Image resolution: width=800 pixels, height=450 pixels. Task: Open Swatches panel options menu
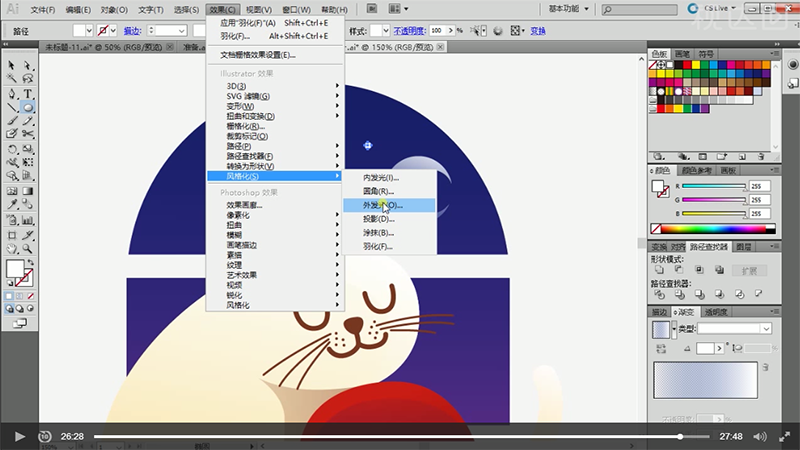774,54
